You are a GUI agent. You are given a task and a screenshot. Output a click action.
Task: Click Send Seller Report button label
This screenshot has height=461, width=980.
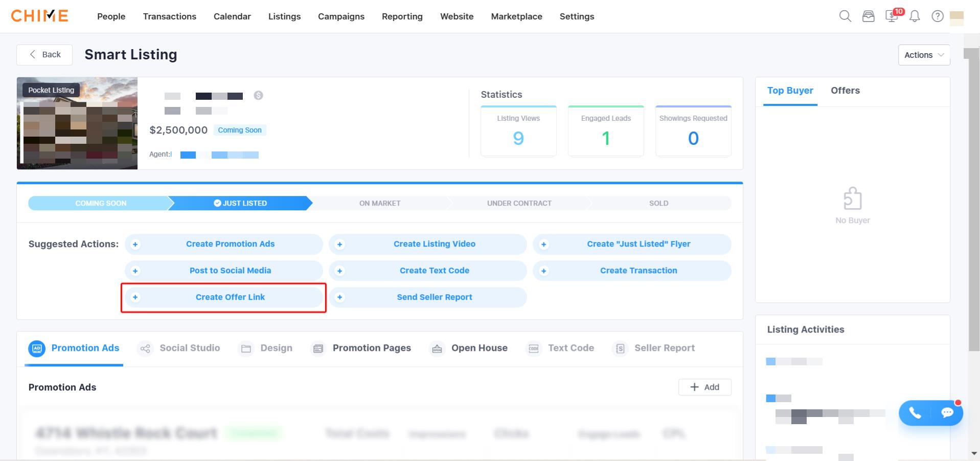tap(435, 297)
